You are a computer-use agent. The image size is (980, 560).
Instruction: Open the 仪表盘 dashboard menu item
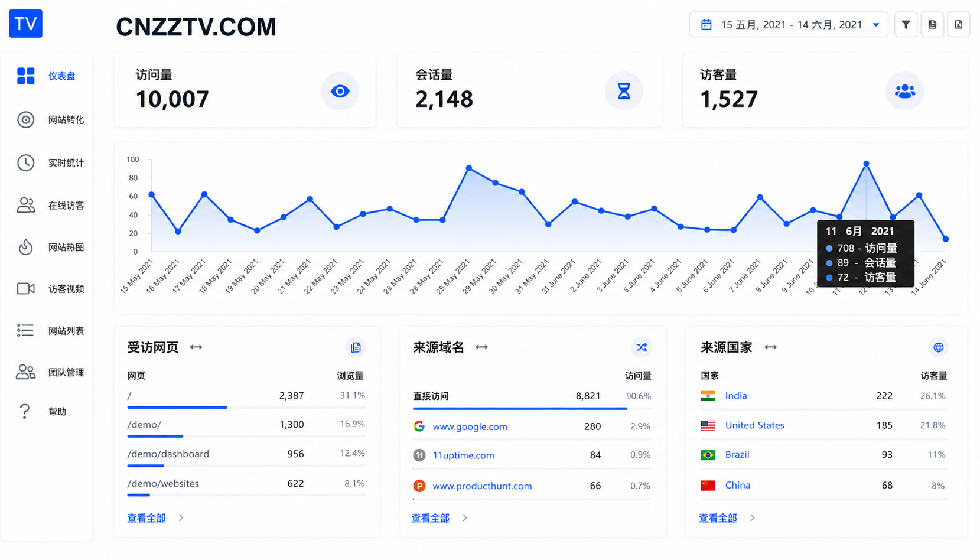tap(61, 76)
